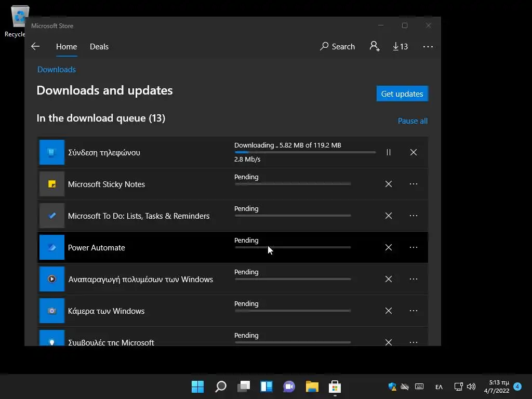Click the OneDrive tray icon
532x399 pixels.
tap(405, 387)
